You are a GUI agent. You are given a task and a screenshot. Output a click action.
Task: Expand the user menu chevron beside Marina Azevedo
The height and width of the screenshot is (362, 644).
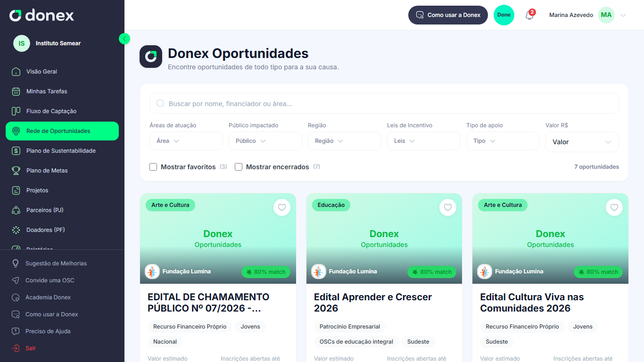click(x=623, y=15)
